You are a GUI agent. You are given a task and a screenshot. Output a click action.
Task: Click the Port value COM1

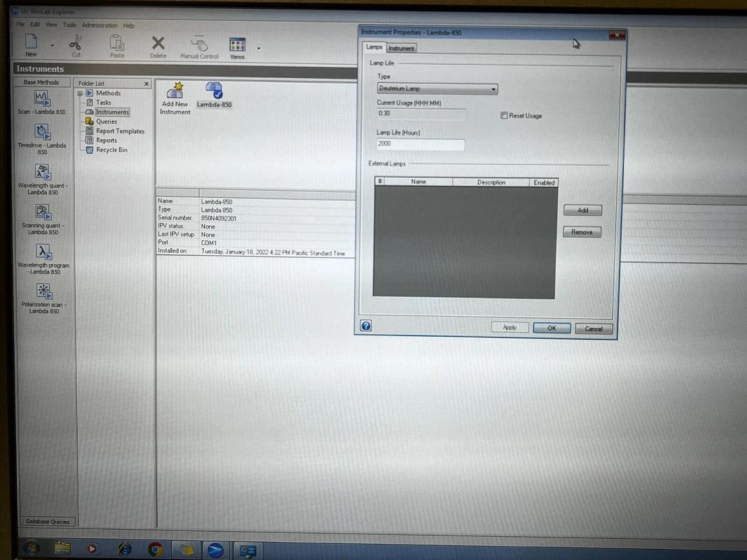[x=209, y=243]
